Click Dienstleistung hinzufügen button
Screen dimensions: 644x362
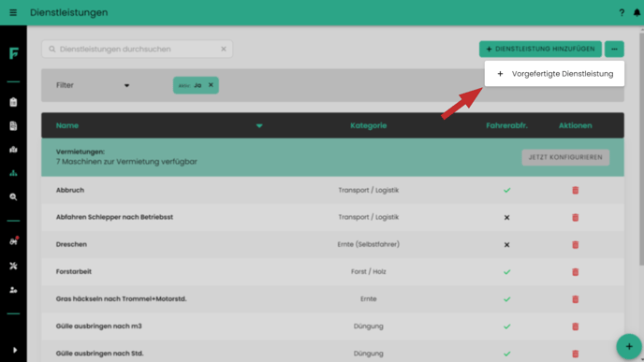(540, 50)
